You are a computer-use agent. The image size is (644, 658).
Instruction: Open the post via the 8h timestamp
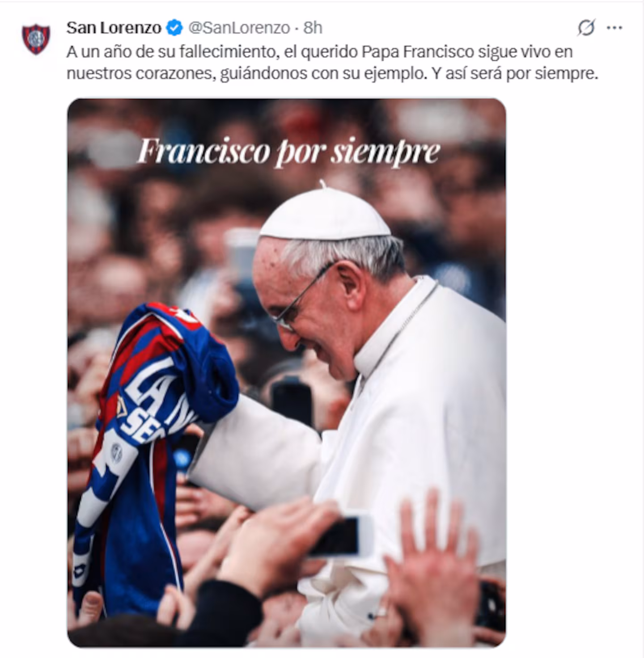(x=313, y=28)
